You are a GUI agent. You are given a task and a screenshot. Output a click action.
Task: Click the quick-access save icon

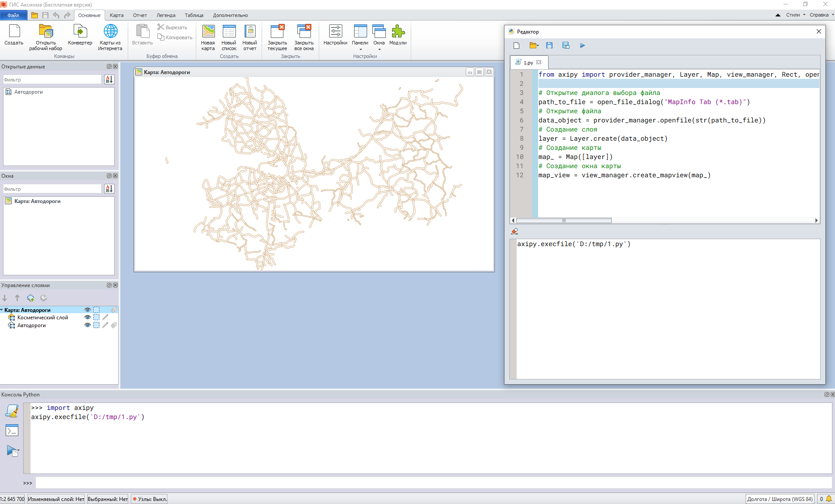pos(45,15)
